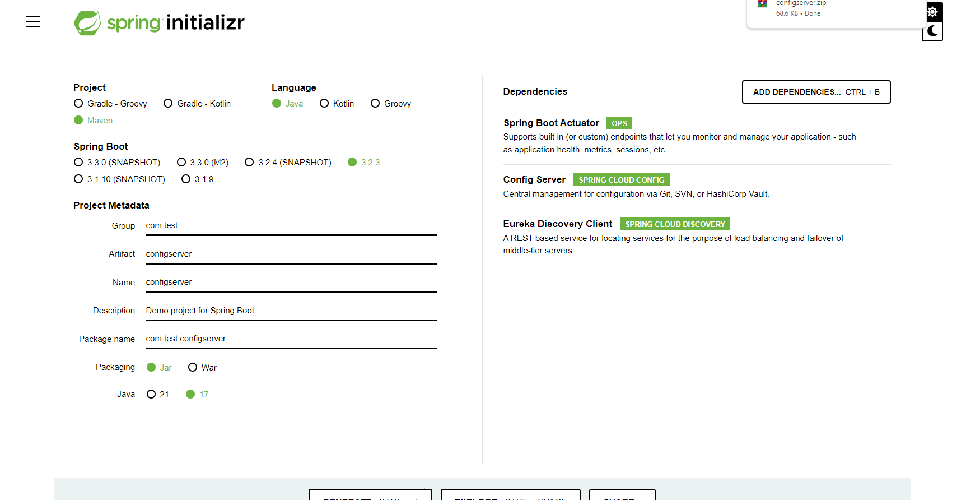The image size is (980, 500).
Task: Open the hamburger navigation menu
Action: point(33,22)
